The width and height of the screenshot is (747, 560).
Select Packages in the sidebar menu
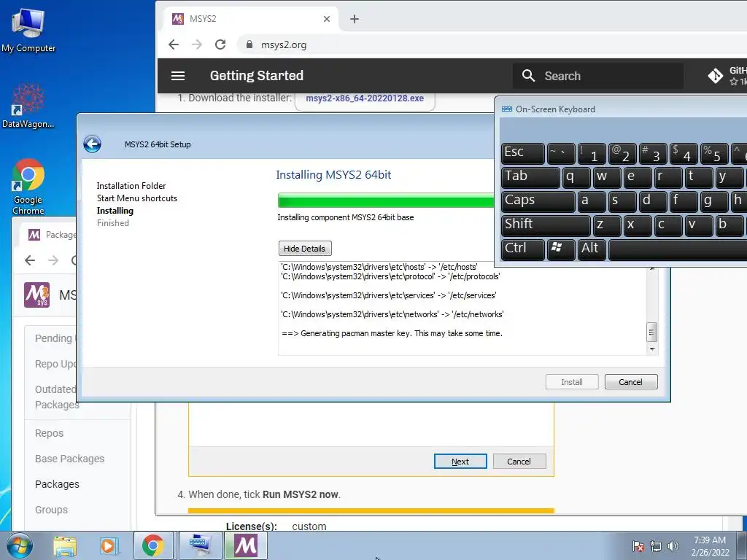click(57, 484)
